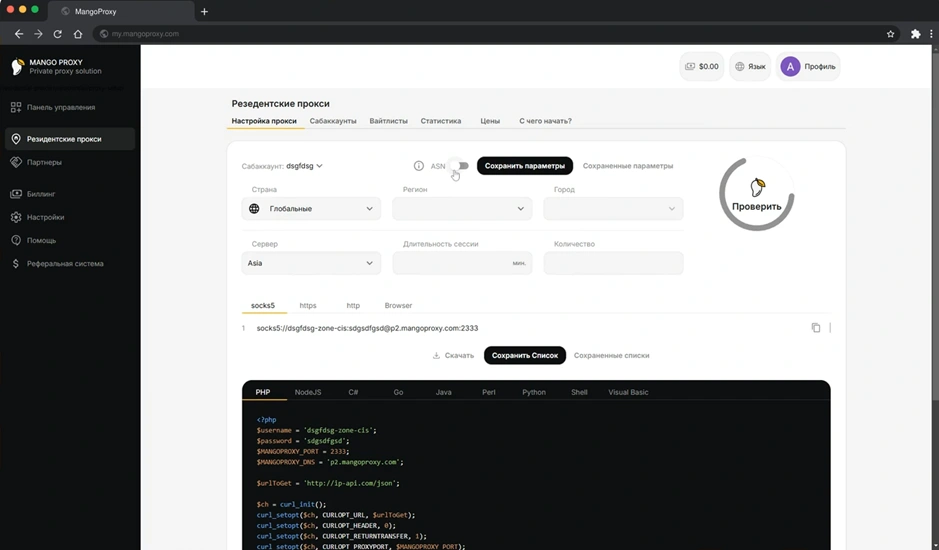Open browser three-dot menu
This screenshot has height=550, width=939.
[931, 34]
